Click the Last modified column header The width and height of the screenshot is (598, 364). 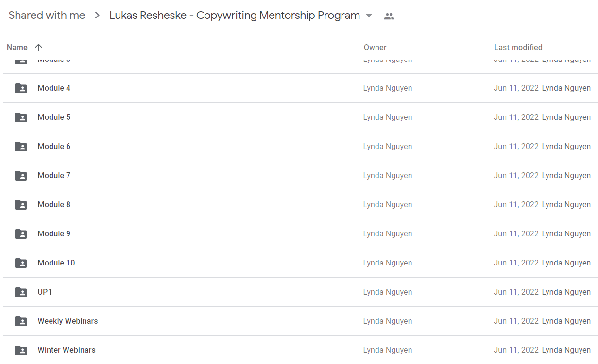pos(518,47)
